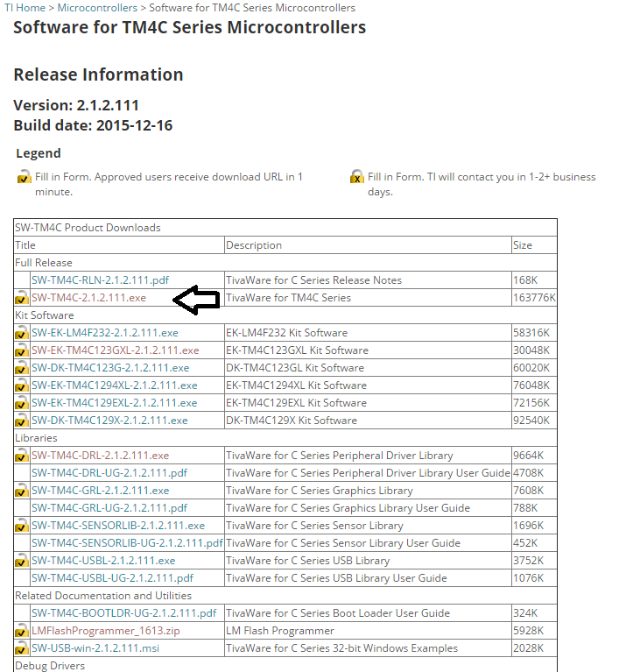
Task: Click the 'Version: 2.1.2.111' text
Action: tap(76, 105)
